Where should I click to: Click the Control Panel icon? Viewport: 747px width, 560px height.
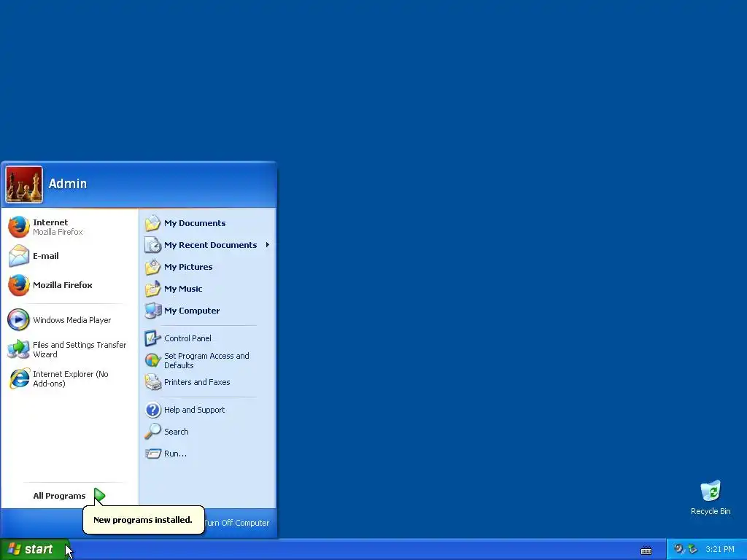pos(152,338)
